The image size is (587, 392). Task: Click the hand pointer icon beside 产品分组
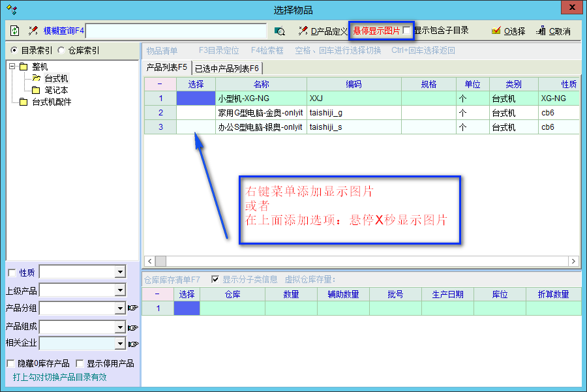click(133, 308)
